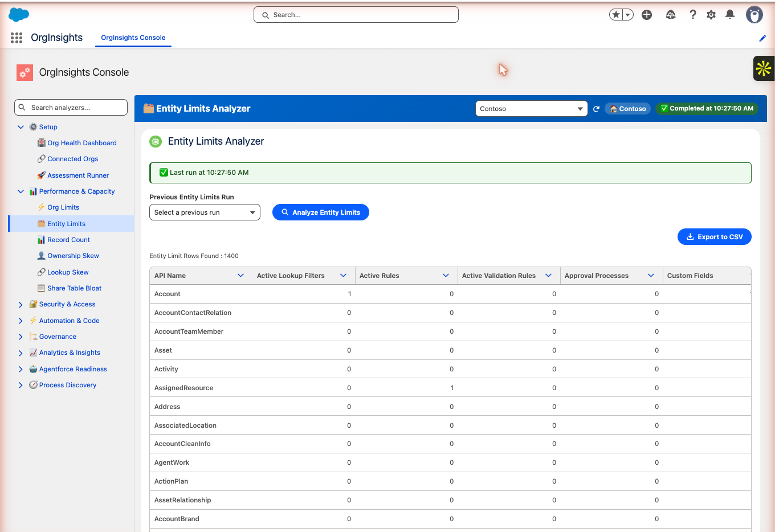The image size is (775, 532).
Task: Click the AccountCleanInfo row
Action: 450,444
